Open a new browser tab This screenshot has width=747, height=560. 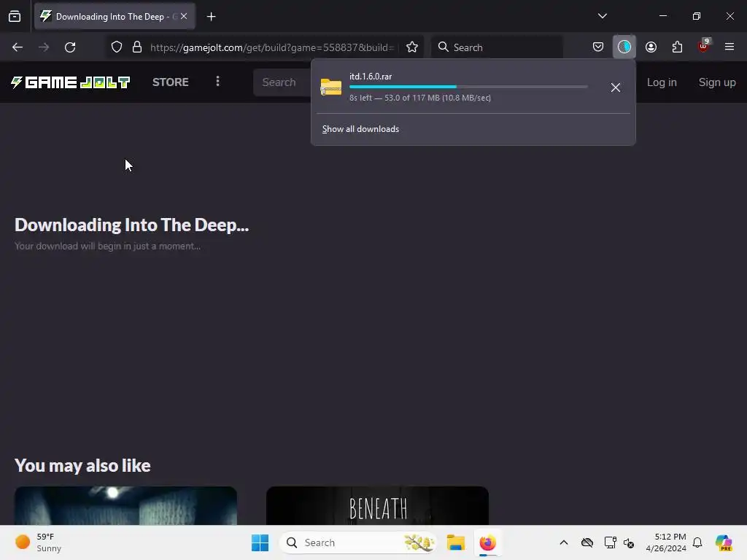pyautogui.click(x=211, y=17)
